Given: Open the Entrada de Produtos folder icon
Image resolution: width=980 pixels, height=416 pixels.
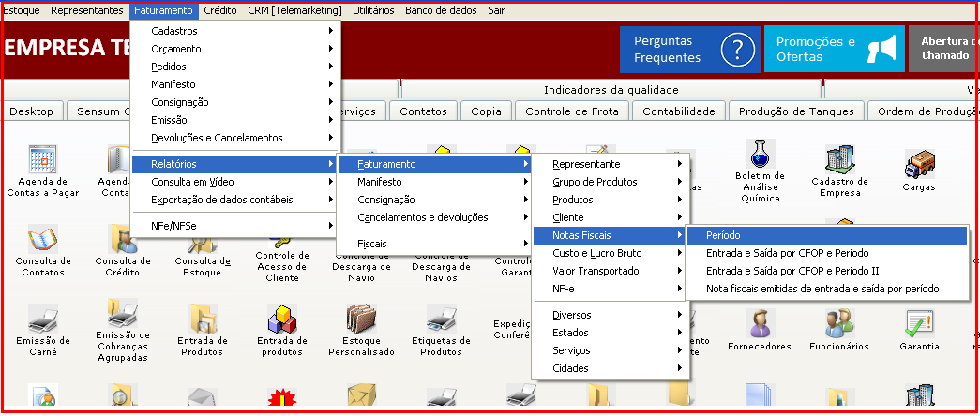Looking at the screenshot, I should 203,319.
